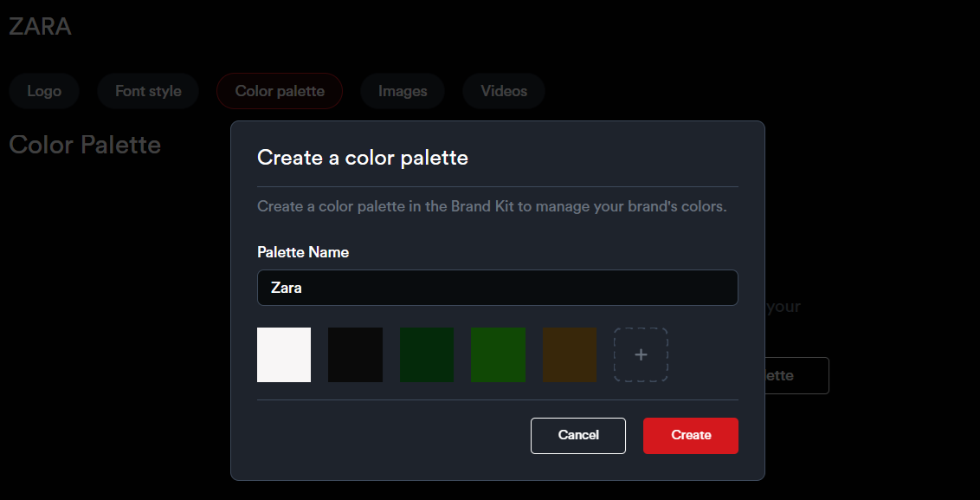The height and width of the screenshot is (500, 980).
Task: Pick the dark green color swatch
Action: point(427,354)
